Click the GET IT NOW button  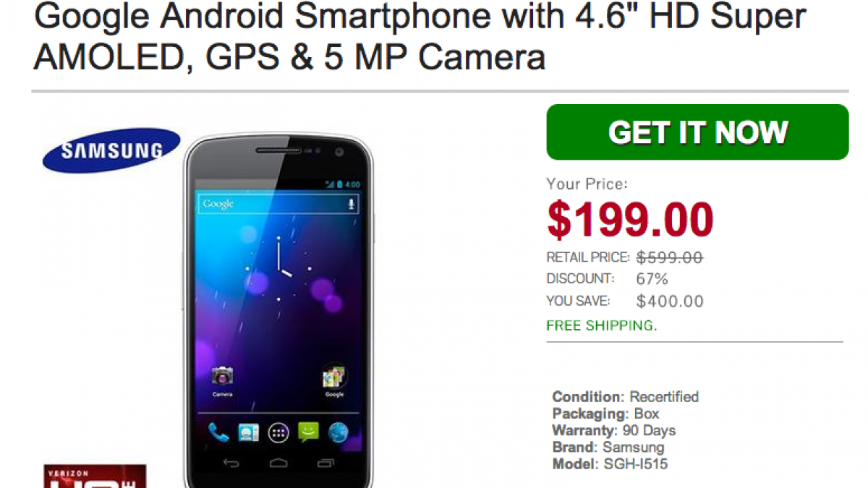(697, 132)
